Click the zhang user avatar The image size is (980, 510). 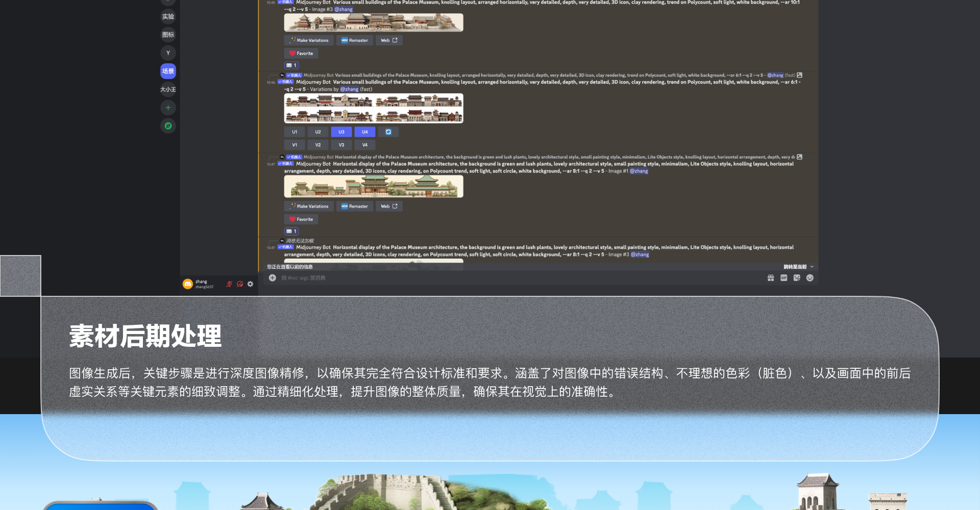187,284
